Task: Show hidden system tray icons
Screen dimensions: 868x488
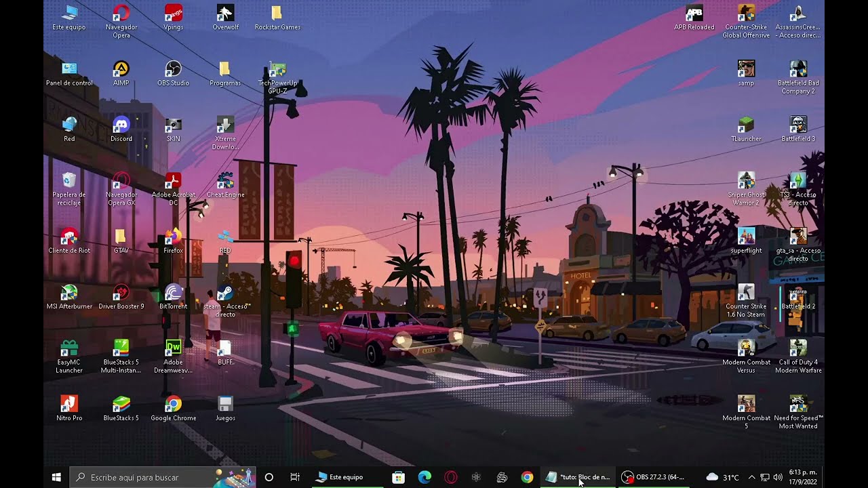Action: pos(751,477)
